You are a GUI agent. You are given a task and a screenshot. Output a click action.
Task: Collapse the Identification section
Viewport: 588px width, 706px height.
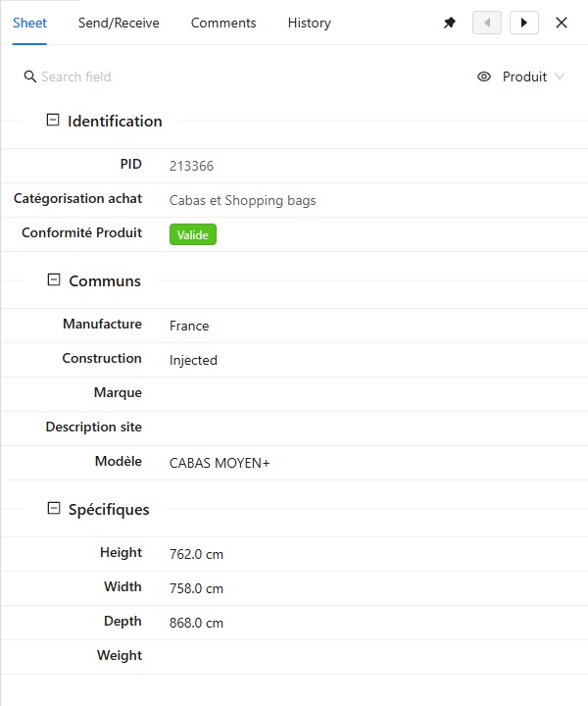pyautogui.click(x=53, y=121)
